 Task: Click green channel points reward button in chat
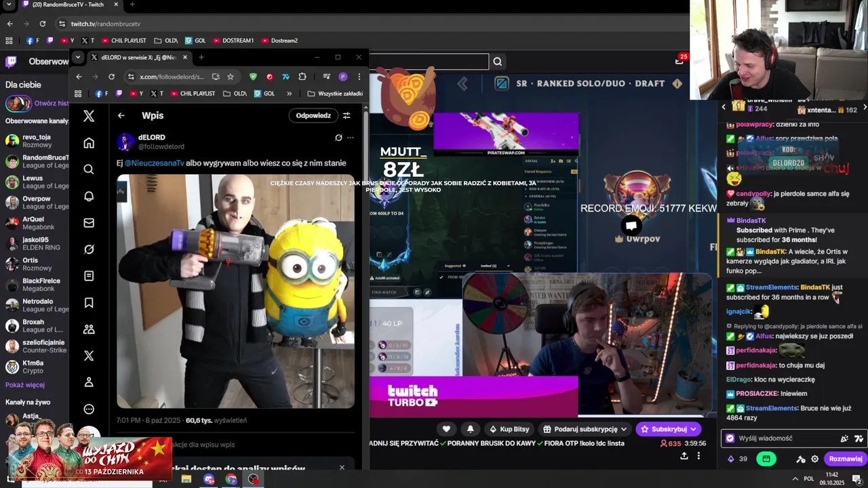(x=766, y=459)
